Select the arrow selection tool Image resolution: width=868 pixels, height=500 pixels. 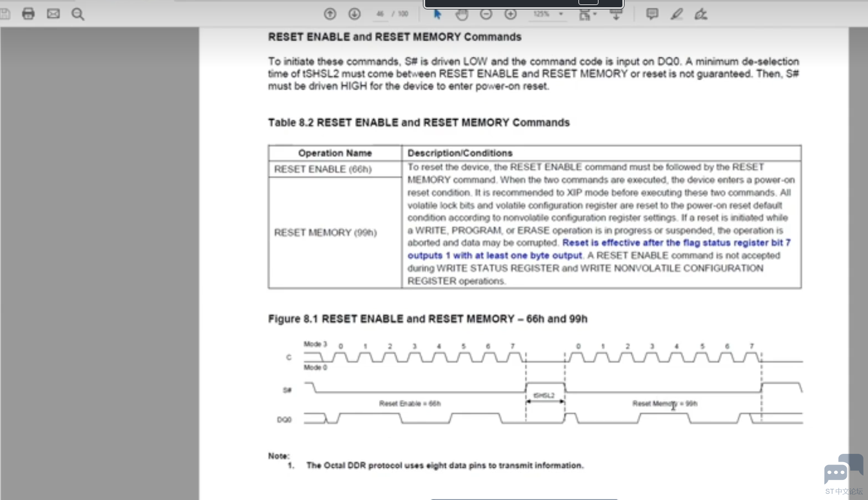(437, 14)
